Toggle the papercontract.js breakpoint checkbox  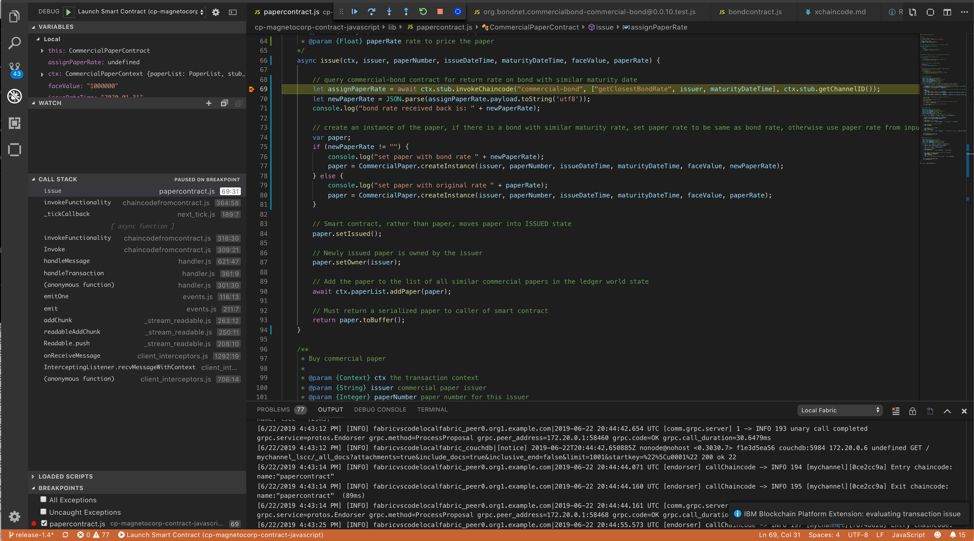(x=44, y=524)
